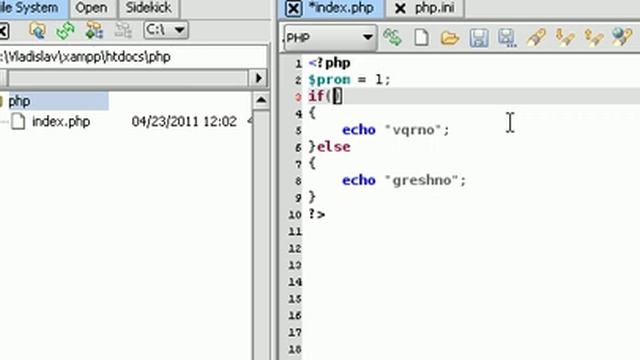Image resolution: width=640 pixels, height=360 pixels.
Task: Click 'greshno' string on line 8
Action: (421, 180)
